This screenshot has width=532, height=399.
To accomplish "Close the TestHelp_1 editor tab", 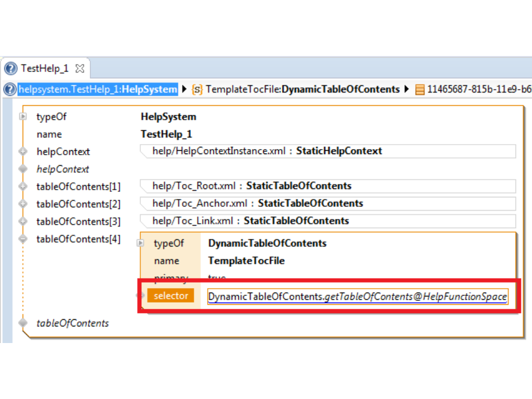I will (80, 69).
